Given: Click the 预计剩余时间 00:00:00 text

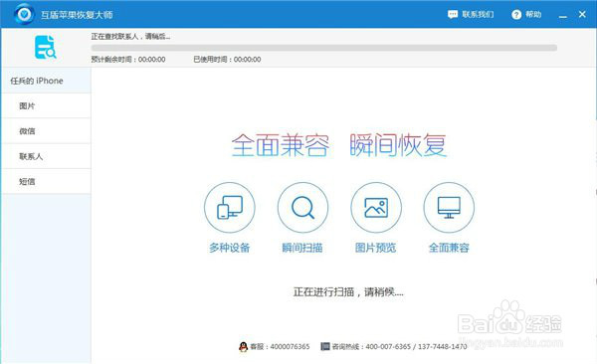Looking at the screenshot, I should click(128, 60).
